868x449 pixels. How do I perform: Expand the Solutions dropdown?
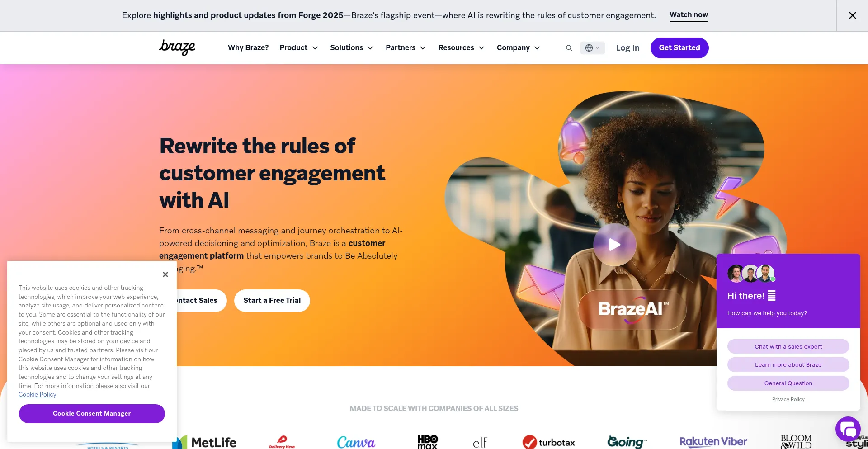(352, 48)
